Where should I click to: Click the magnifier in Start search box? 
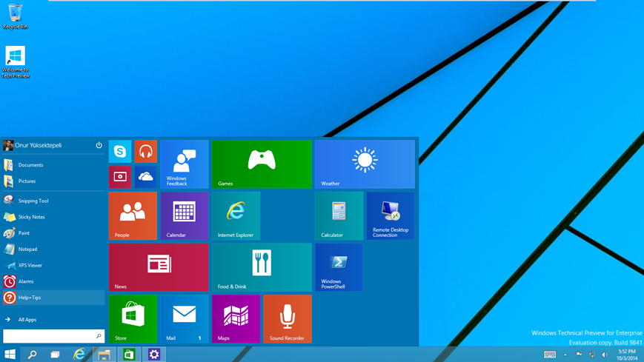(99, 336)
